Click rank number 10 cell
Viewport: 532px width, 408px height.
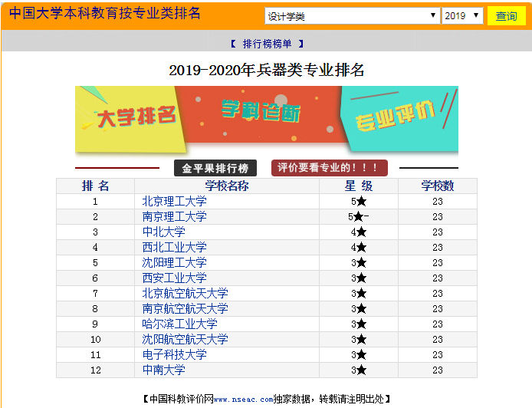point(96,340)
